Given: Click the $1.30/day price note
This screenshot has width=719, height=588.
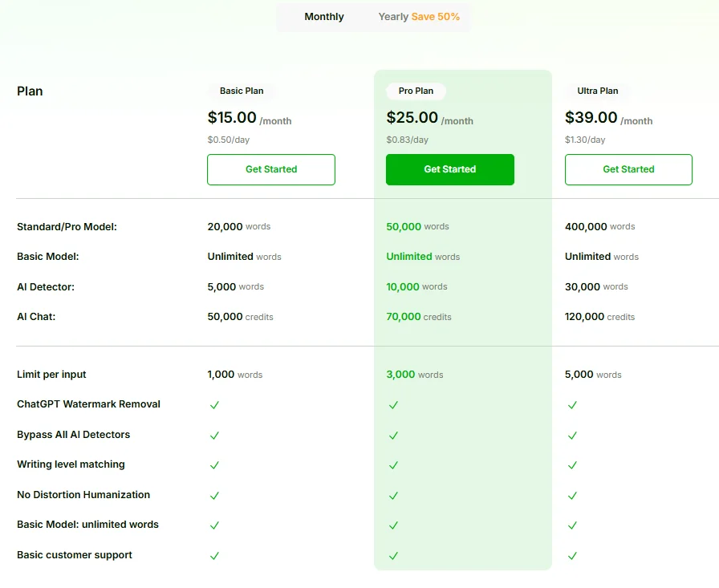Looking at the screenshot, I should (x=585, y=140).
